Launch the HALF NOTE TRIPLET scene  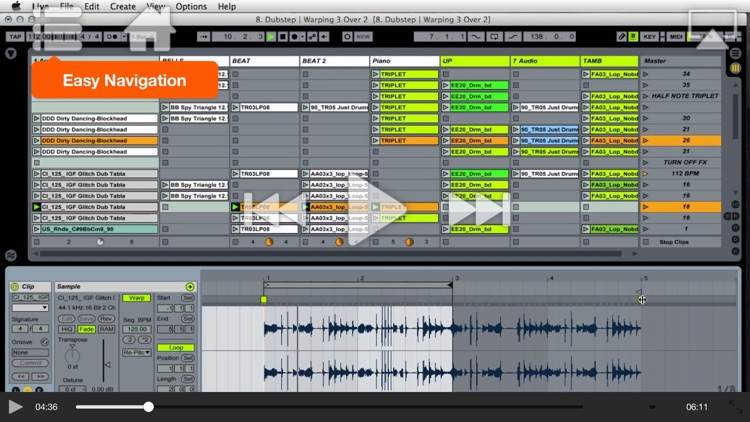(x=646, y=96)
